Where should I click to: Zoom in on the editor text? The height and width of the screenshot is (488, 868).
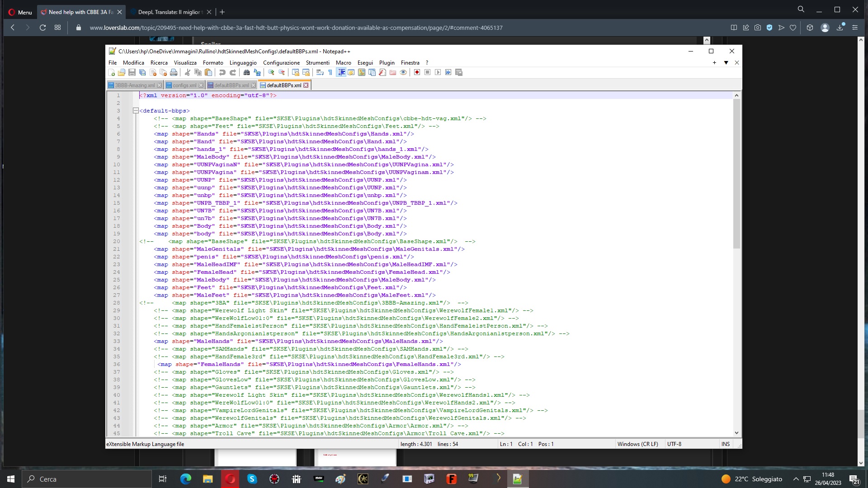point(271,72)
